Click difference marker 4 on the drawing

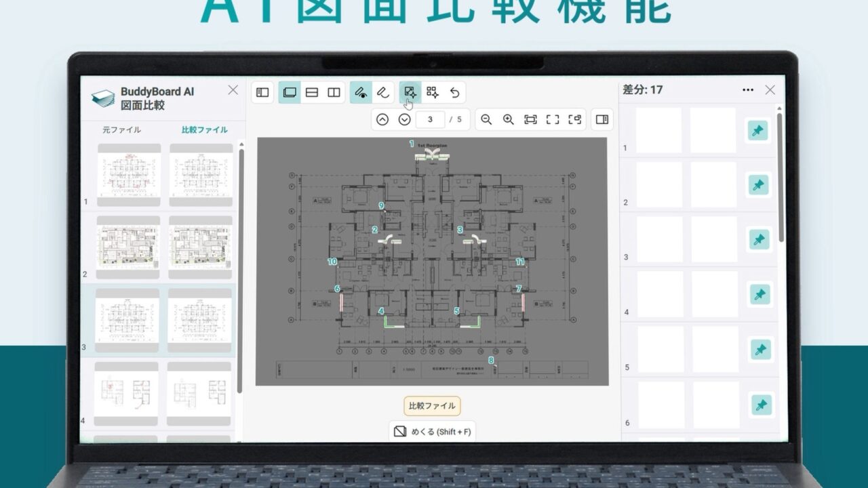381,311
